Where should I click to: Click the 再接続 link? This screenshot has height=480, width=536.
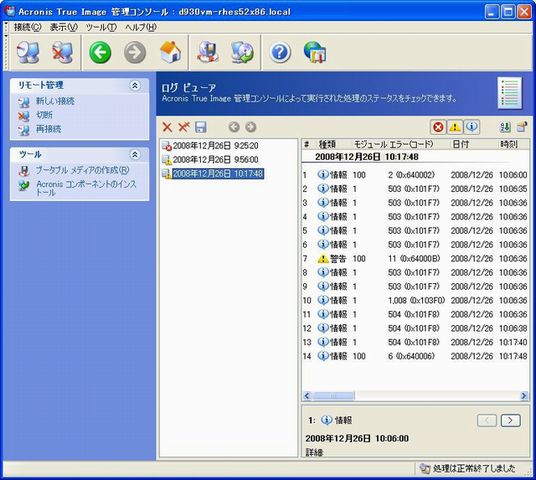[48, 129]
